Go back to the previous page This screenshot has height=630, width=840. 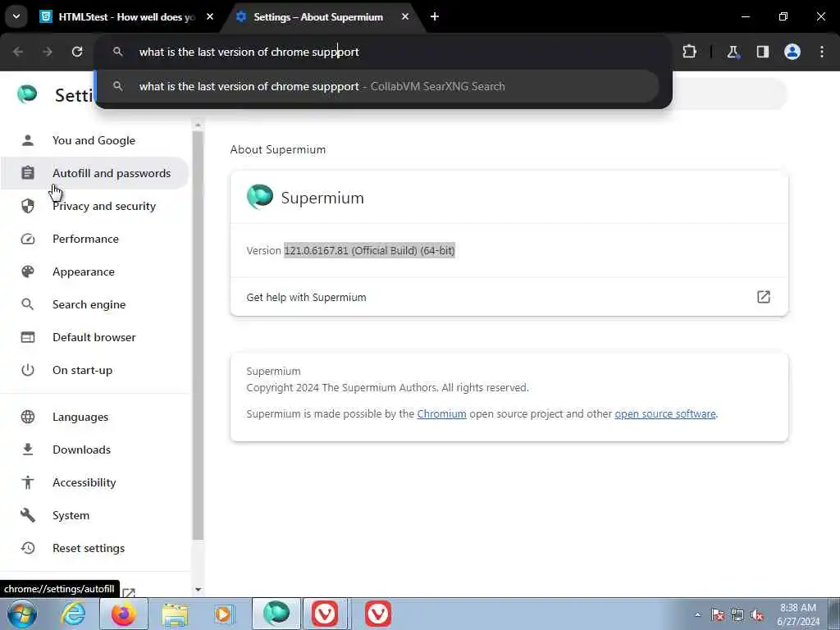pyautogui.click(x=18, y=52)
